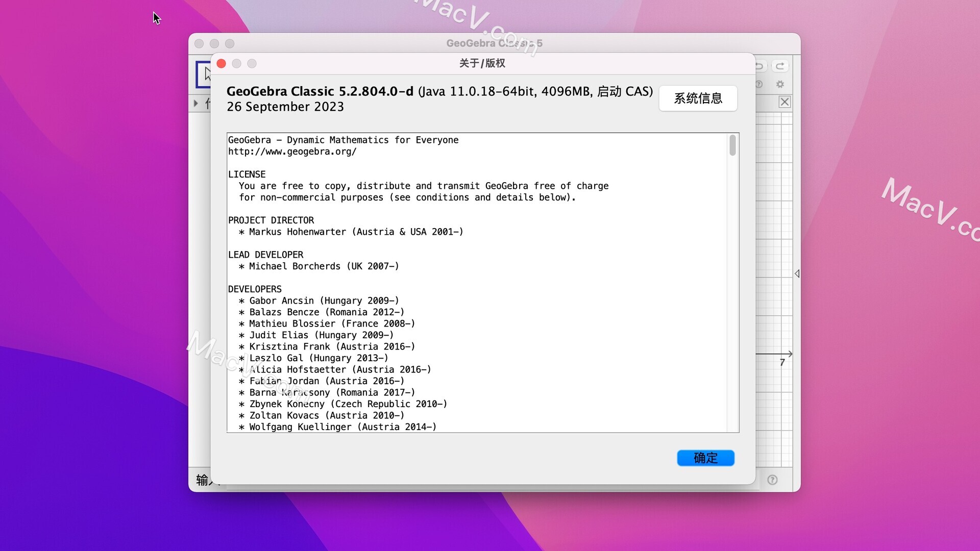
Task: Select the Move tool in the GeoGebra toolbar
Action: click(x=204, y=74)
